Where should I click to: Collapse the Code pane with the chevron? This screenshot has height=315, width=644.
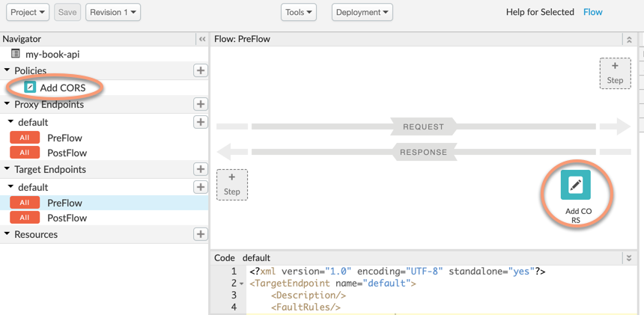(629, 258)
